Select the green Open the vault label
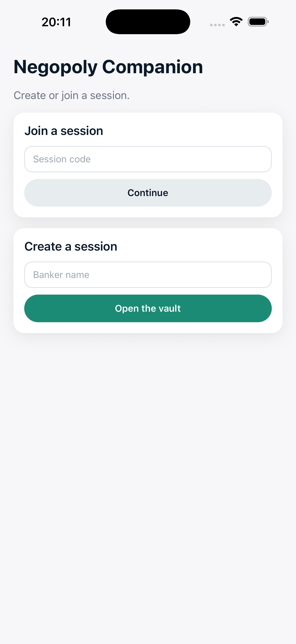Screen dimensions: 296x644 [x=148, y=309]
